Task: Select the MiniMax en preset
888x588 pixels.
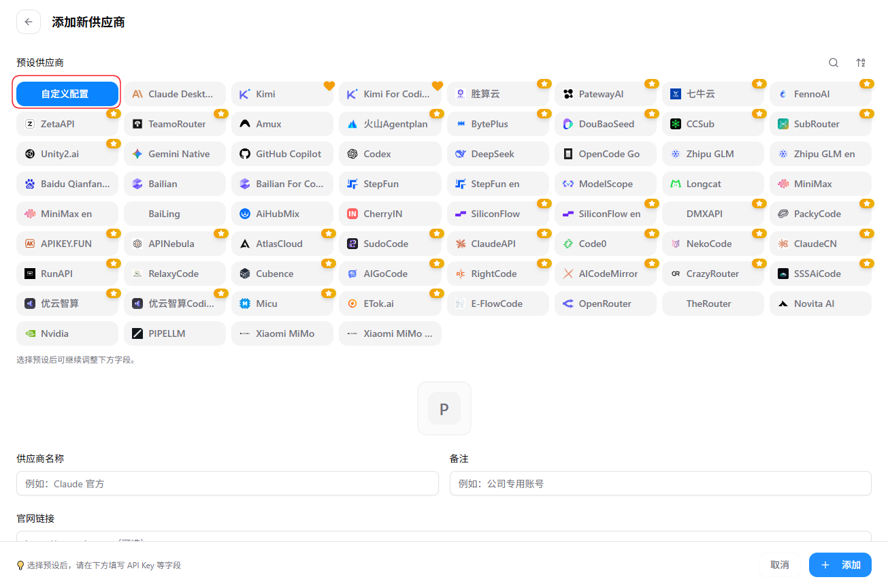Action: [67, 214]
